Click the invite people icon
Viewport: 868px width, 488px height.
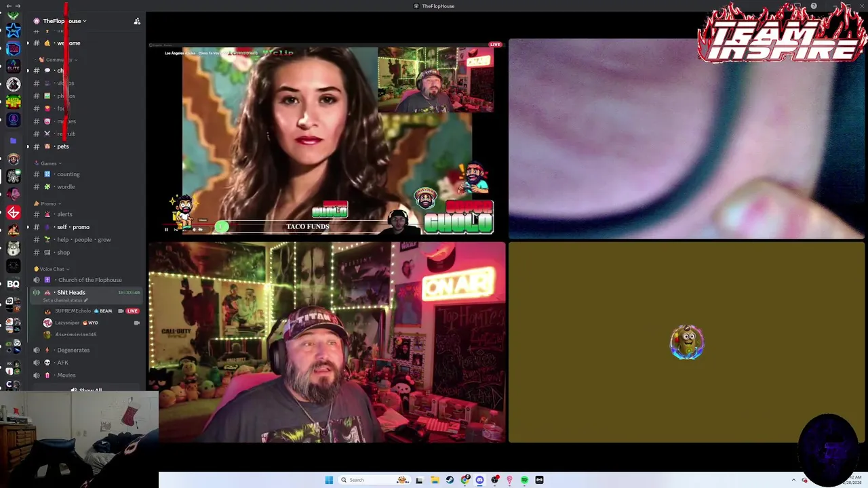137,21
